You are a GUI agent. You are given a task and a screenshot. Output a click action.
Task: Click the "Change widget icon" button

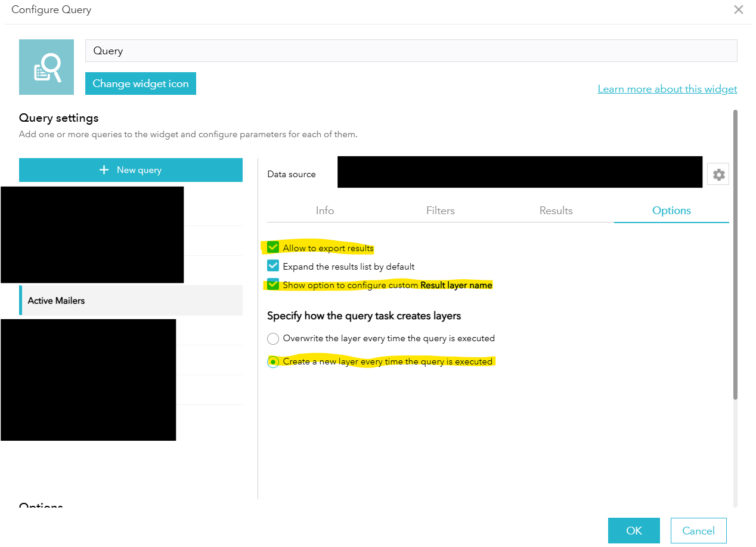[x=141, y=84]
